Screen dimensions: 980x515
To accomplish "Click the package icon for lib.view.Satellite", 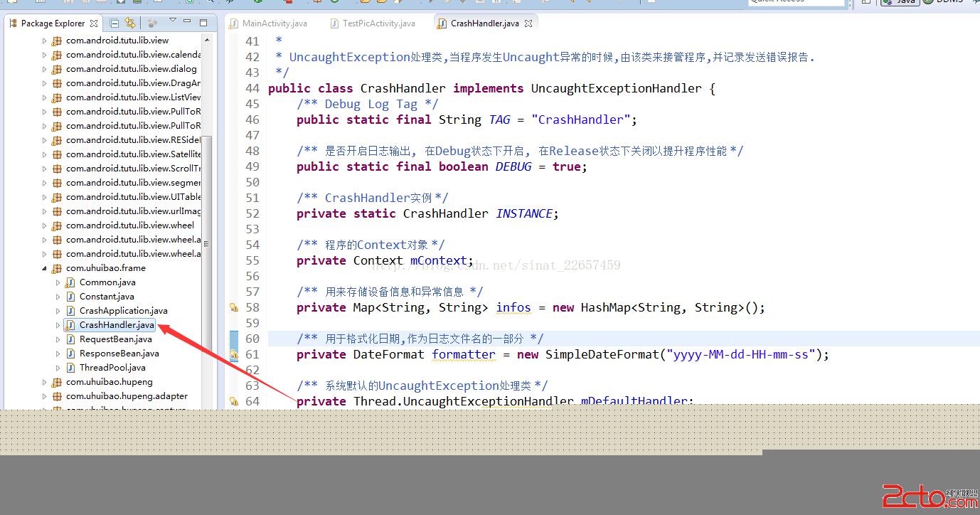I will pyautogui.click(x=57, y=154).
